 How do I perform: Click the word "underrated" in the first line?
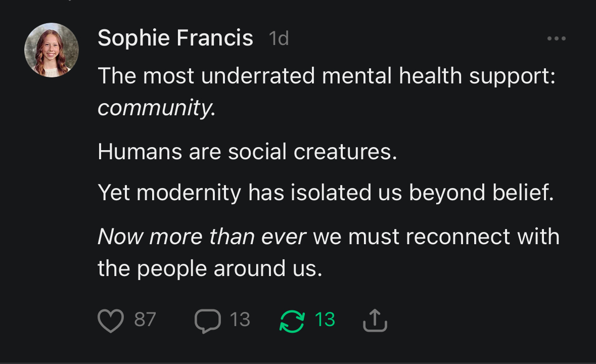coord(258,76)
